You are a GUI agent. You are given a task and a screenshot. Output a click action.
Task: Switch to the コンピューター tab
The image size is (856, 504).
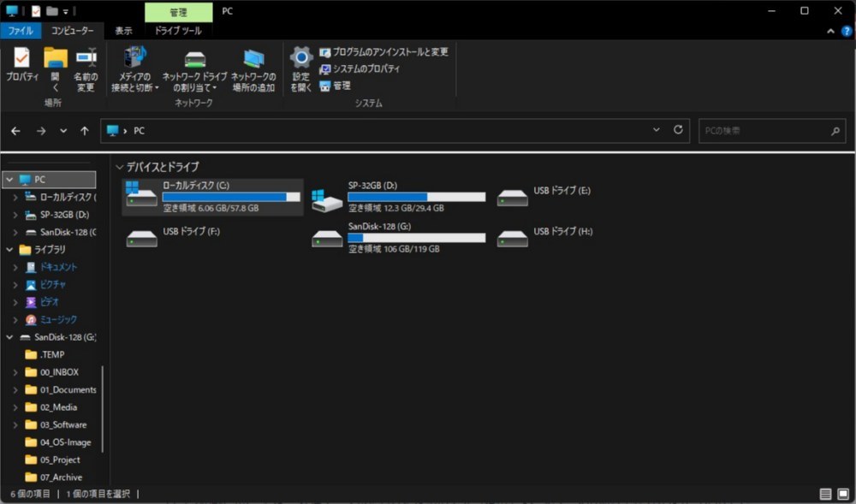tap(72, 31)
